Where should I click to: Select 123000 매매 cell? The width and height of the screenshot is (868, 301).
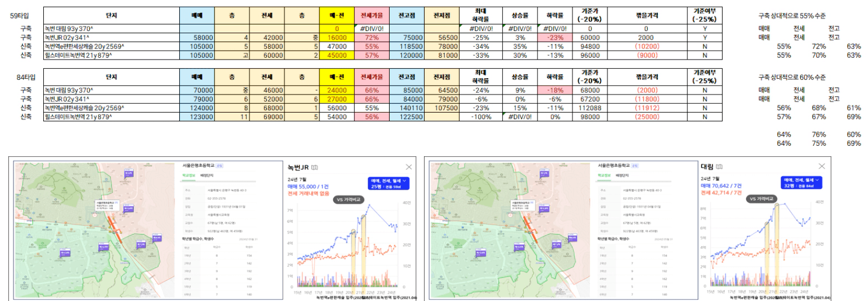197,117
